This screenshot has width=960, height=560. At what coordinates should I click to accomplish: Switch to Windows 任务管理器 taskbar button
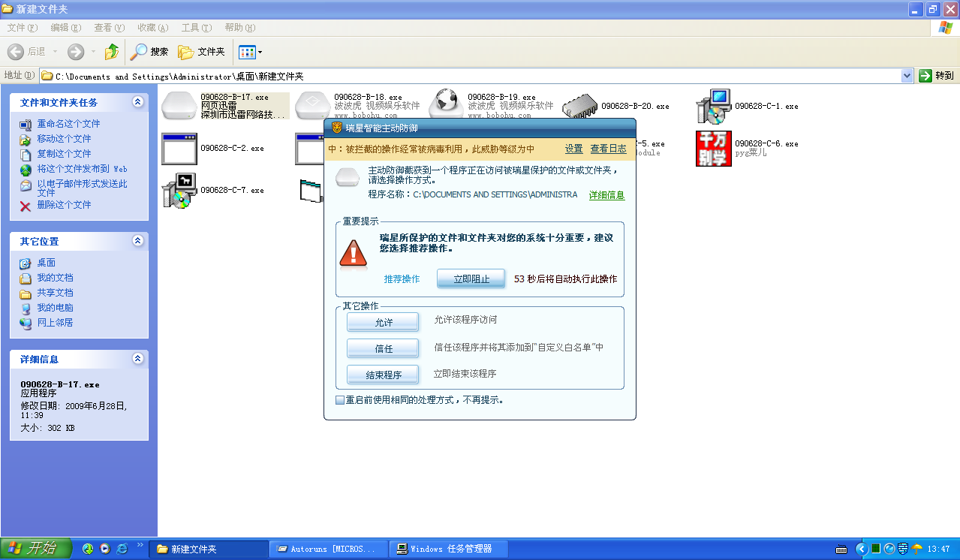(449, 549)
